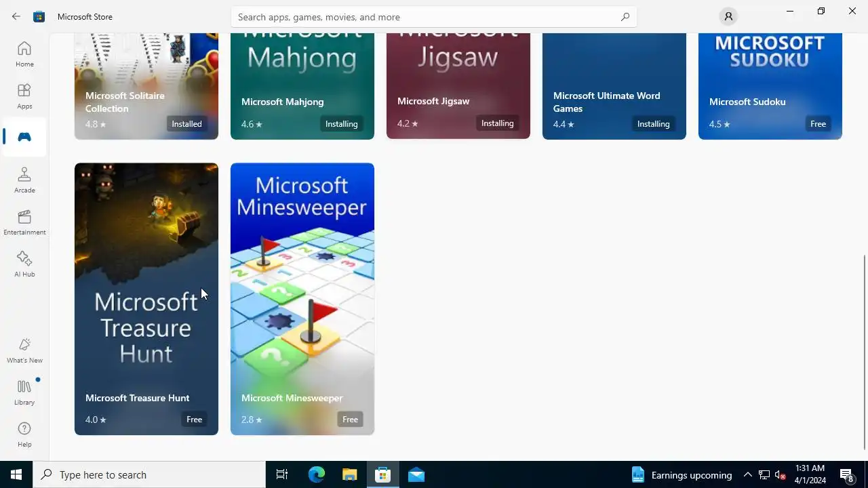868x488 pixels.
Task: Open the Library section
Action: click(x=24, y=392)
